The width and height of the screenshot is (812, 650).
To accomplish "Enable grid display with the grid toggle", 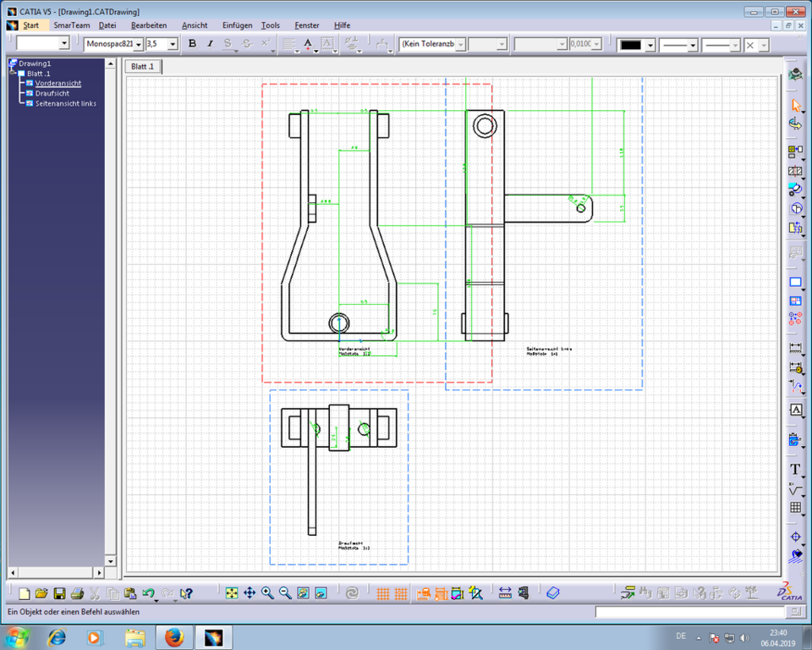I will 381,592.
